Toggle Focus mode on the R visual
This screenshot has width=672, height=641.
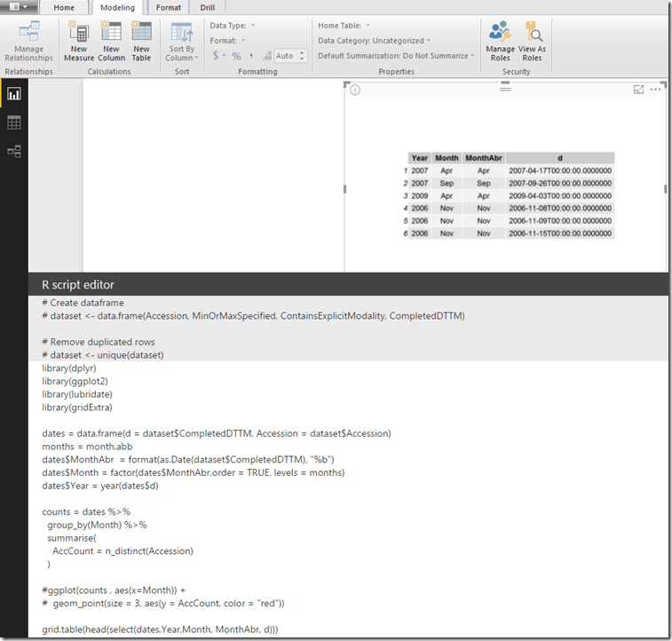pos(638,90)
